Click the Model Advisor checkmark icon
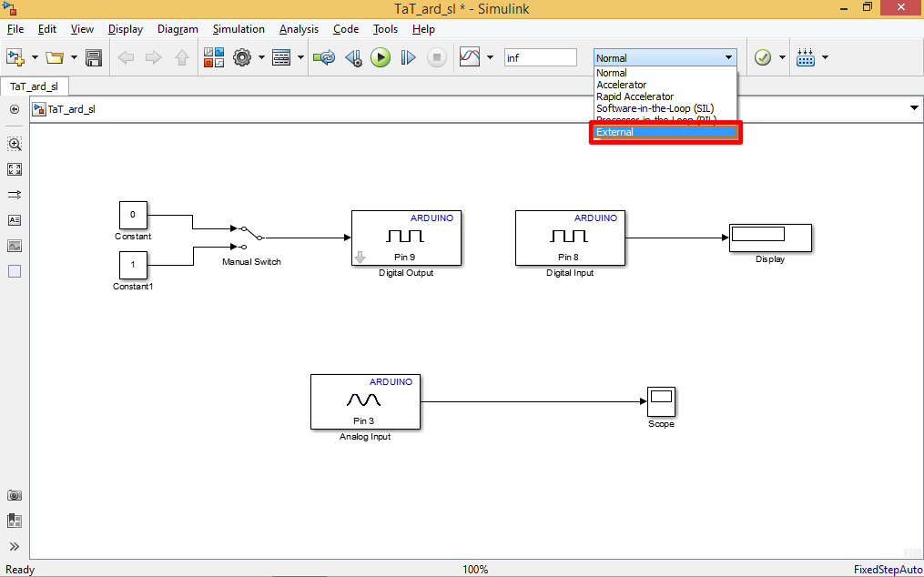Viewport: 924px width, 577px height. point(763,57)
